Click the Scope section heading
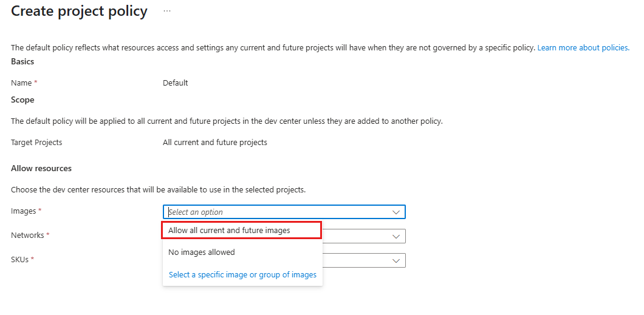Image resolution: width=644 pixels, height=315 pixels. [x=22, y=100]
